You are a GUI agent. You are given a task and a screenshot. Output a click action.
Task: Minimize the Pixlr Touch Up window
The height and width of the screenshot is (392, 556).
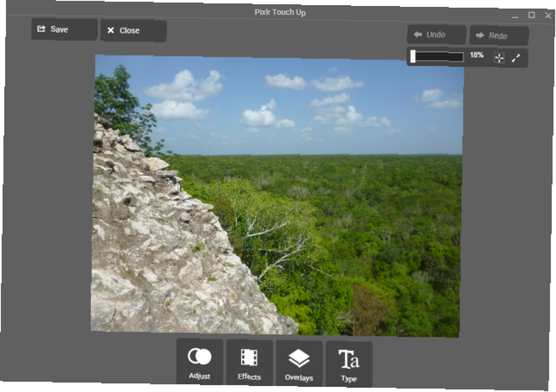click(515, 16)
